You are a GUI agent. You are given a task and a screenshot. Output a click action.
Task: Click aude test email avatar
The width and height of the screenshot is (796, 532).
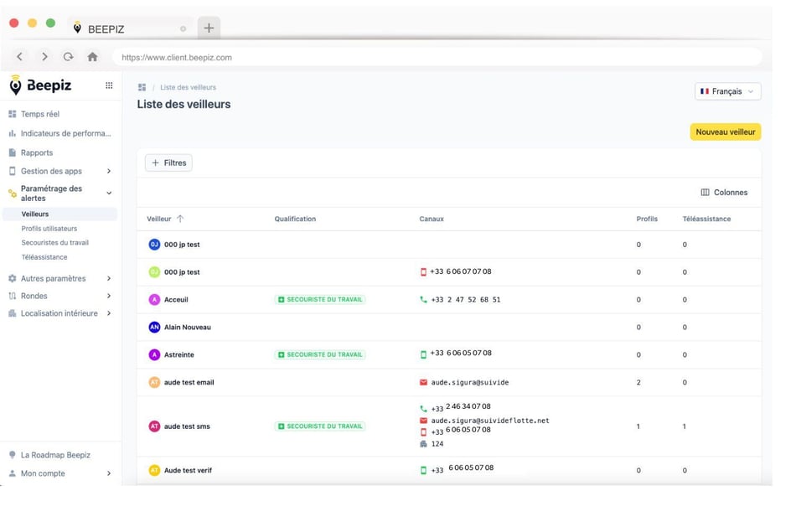154,382
